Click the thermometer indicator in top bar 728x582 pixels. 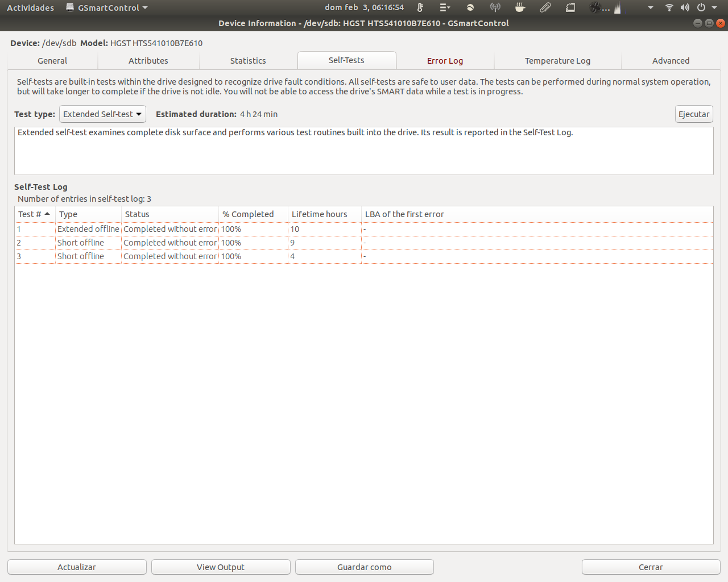pyautogui.click(x=420, y=7)
